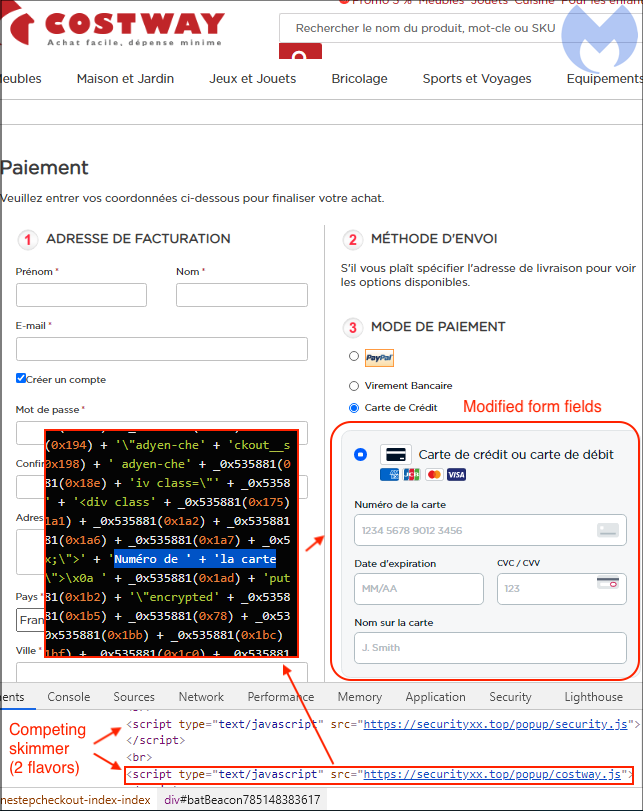The height and width of the screenshot is (811, 643).
Task: Click the PayPal logo icon
Action: pos(379,357)
